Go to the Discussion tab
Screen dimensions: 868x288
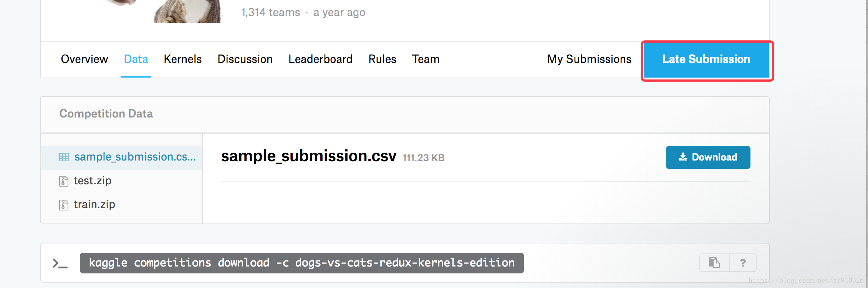245,59
